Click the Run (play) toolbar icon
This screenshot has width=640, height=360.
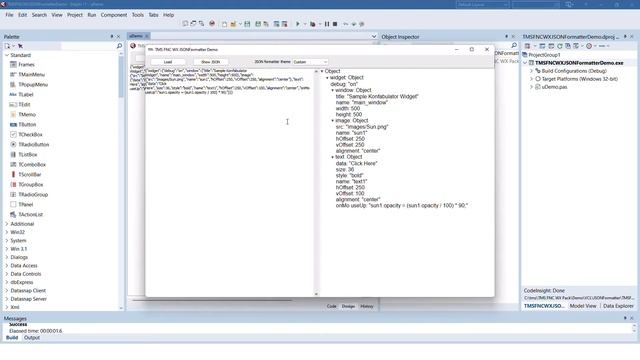[298, 24]
